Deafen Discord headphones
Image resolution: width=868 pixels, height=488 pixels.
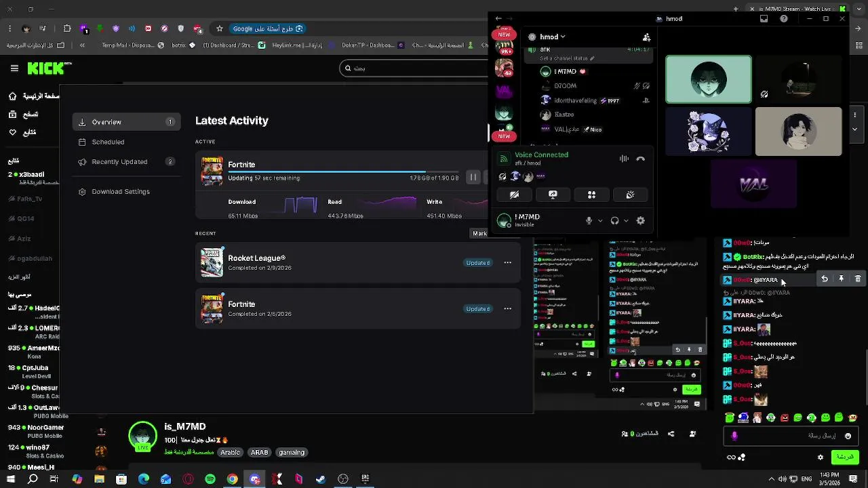pyautogui.click(x=614, y=221)
